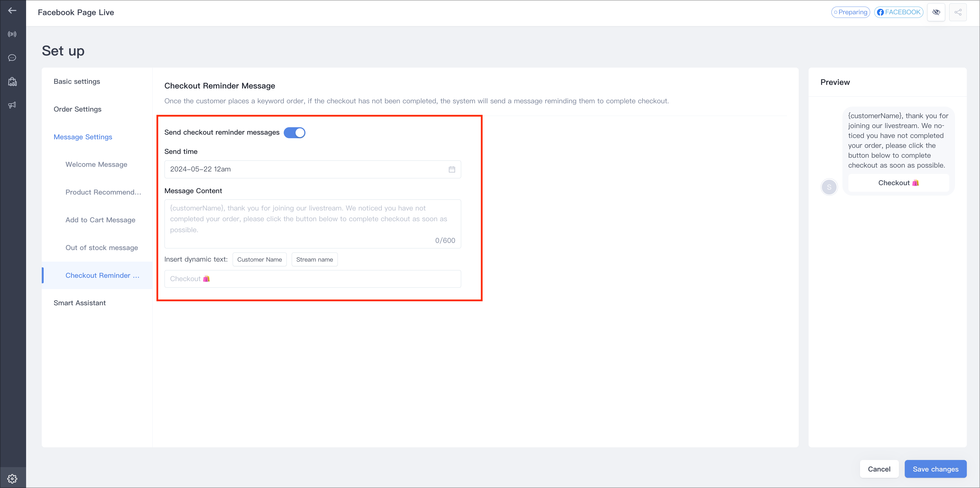Open the store bag sidebar icon
980x488 pixels.
[12, 81]
